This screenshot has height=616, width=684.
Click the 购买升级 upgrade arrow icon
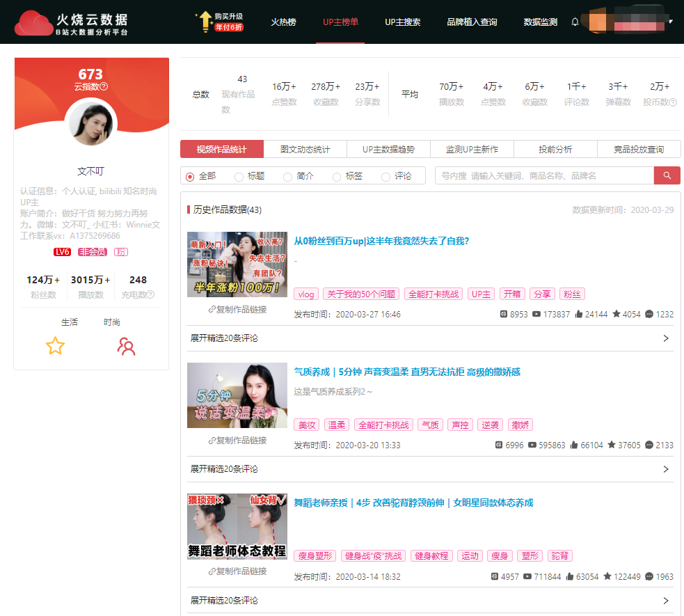[x=205, y=22]
